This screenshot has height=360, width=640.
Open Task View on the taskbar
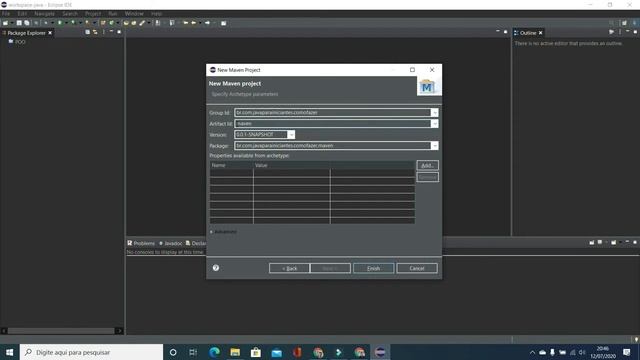click(x=193, y=352)
